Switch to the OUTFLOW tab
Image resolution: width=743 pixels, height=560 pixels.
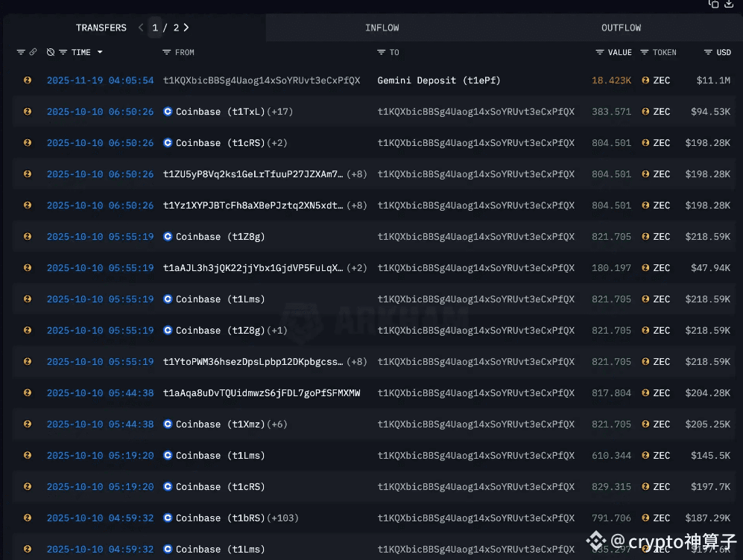(621, 28)
